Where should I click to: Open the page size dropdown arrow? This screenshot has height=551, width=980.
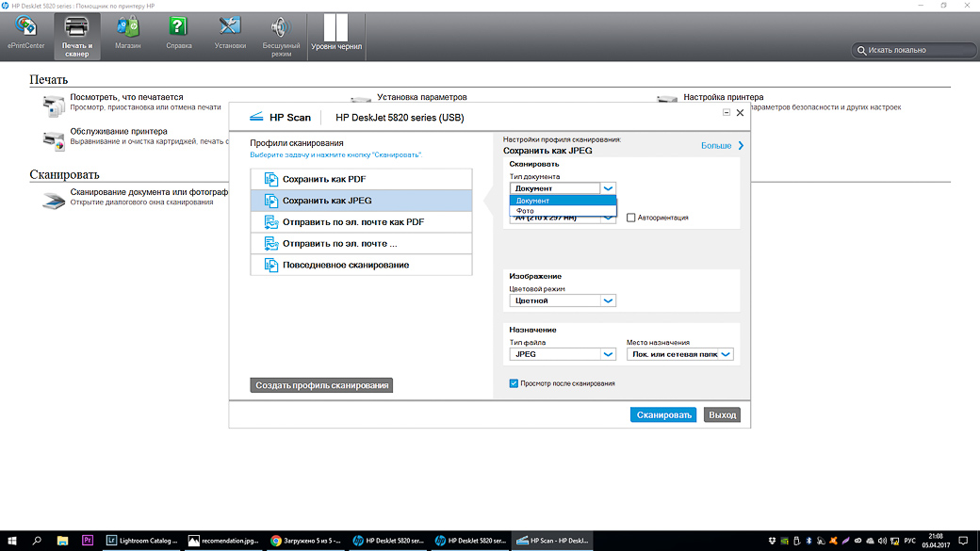point(608,218)
